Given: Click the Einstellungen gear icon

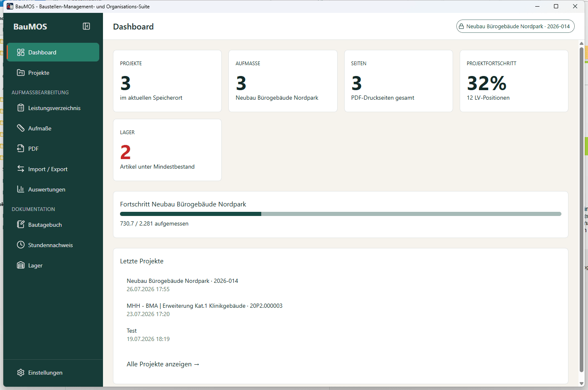Looking at the screenshot, I should [x=21, y=373].
